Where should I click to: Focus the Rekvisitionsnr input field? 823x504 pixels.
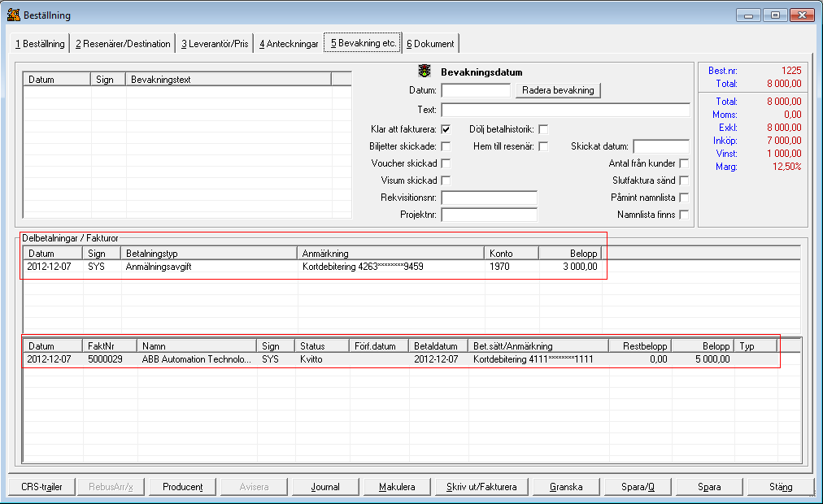(x=490, y=198)
